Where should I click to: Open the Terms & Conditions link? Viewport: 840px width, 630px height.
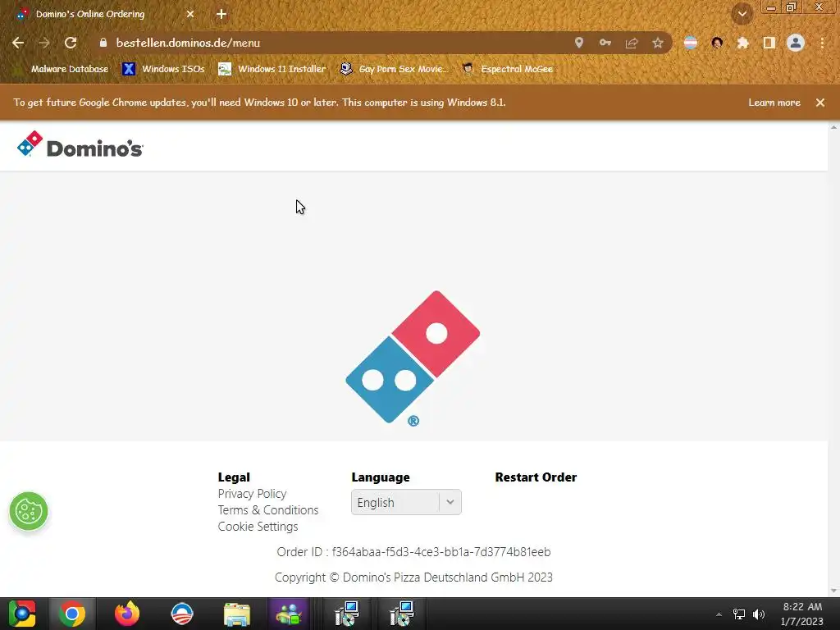coord(268,510)
